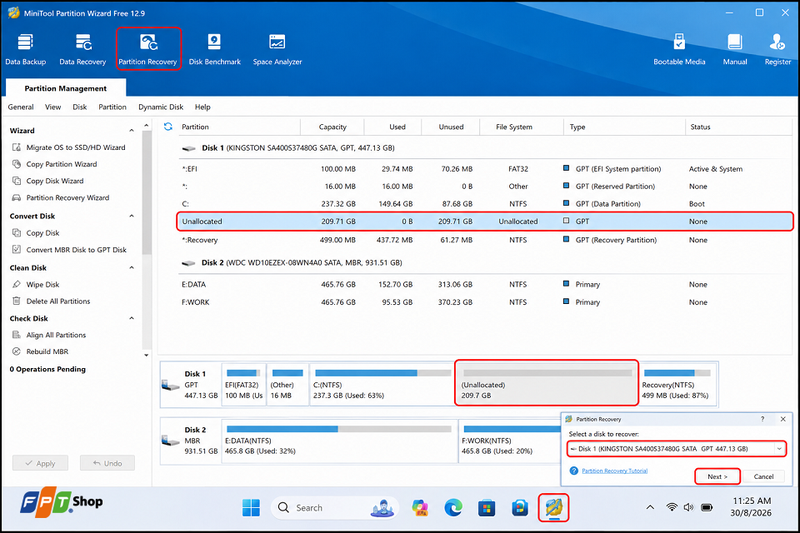Click the Unallocated block in disk map
Screen dimensions: 800x533
(x=546, y=384)
